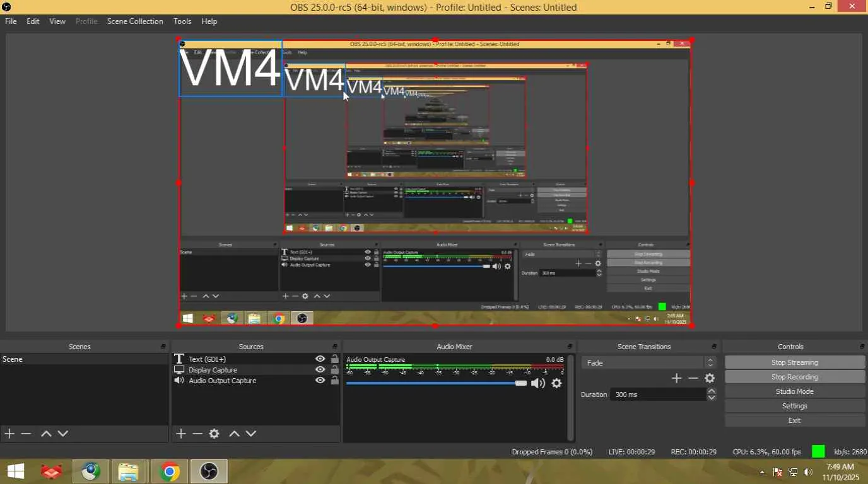Image resolution: width=868 pixels, height=484 pixels.
Task: Decrease transition duration with the down arrow
Action: (x=712, y=398)
